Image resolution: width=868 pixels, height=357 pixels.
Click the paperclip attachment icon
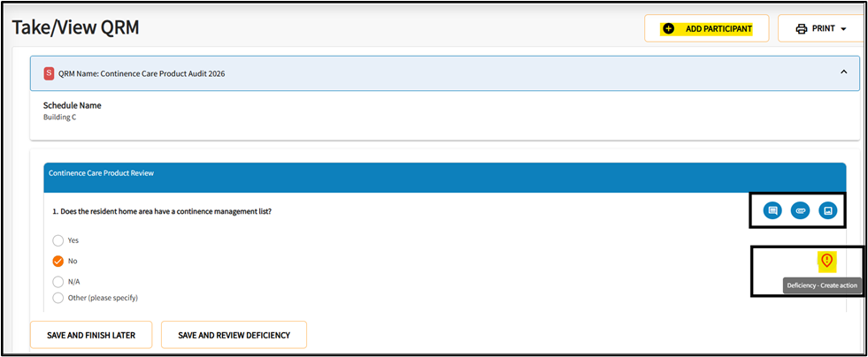[x=800, y=210]
